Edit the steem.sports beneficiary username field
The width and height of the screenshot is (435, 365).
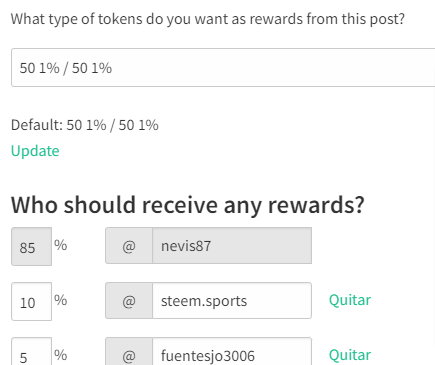232,301
